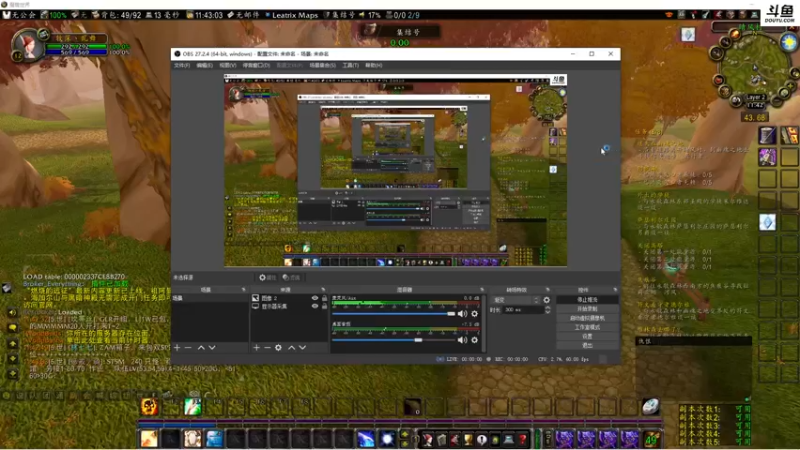The height and width of the screenshot is (450, 800).
Task: Mute the second audio mixer channel speaker
Action: click(x=462, y=340)
